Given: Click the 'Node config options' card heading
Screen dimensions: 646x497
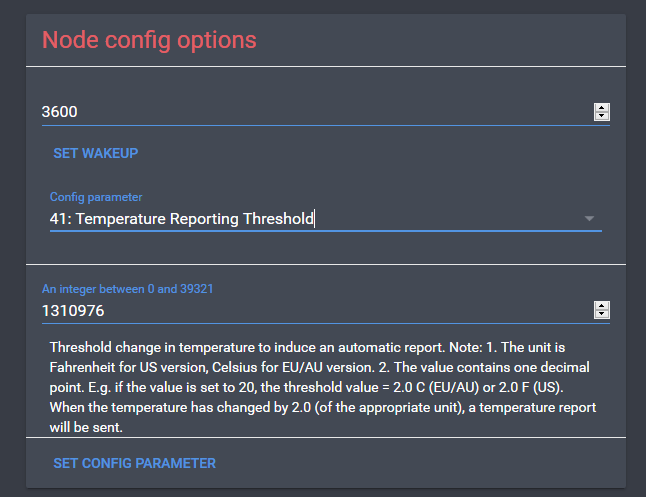Looking at the screenshot, I should pos(149,40).
